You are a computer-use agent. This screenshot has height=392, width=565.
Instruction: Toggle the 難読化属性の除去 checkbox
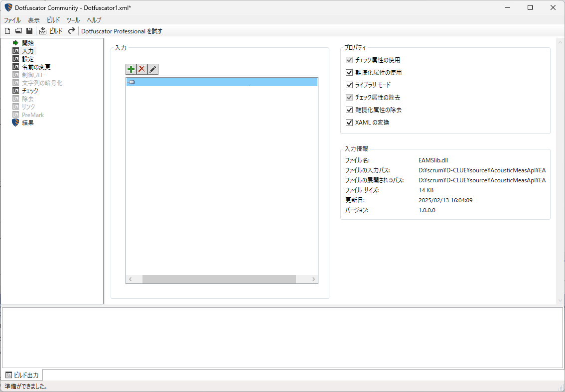click(x=349, y=110)
